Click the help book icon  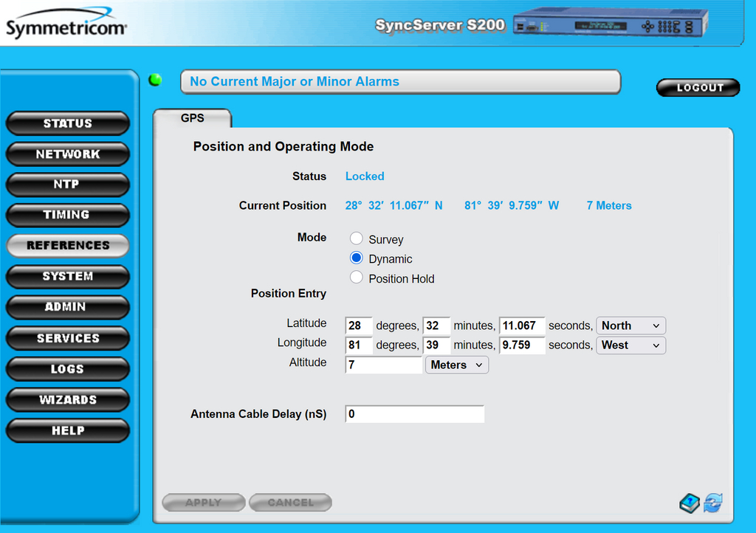(689, 503)
